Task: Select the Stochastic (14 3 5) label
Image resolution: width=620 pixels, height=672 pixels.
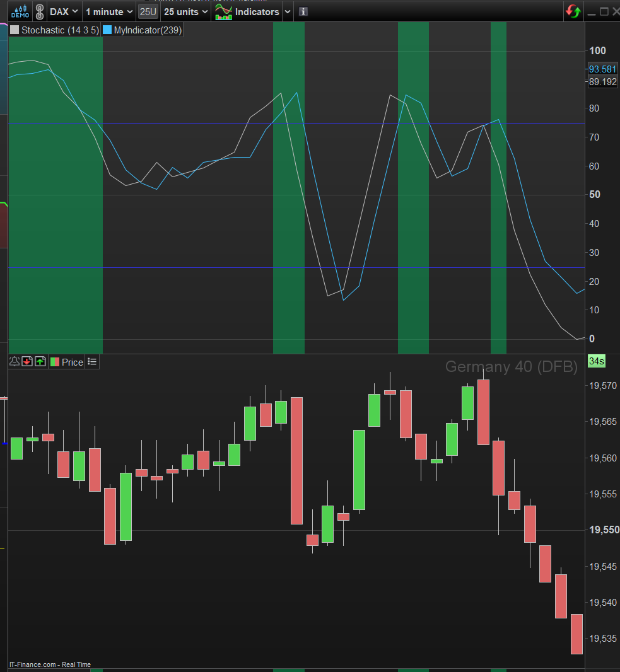Action: [x=60, y=30]
